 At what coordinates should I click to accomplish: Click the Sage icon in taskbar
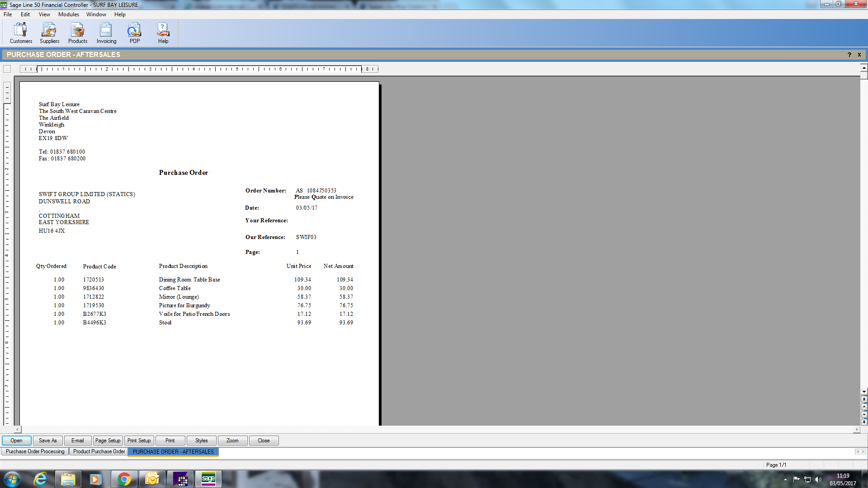tap(208, 479)
